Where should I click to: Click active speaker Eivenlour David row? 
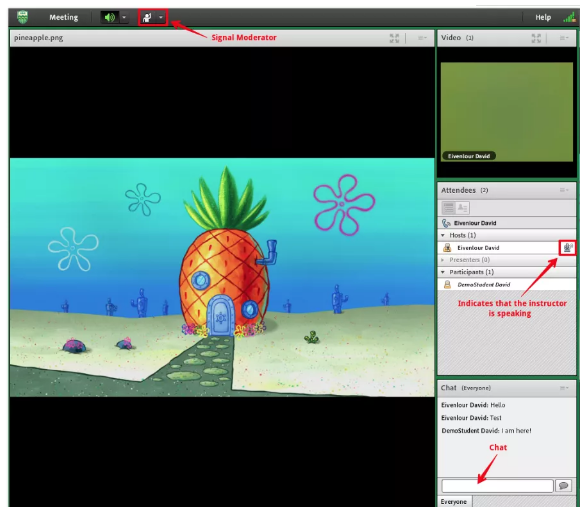(507, 223)
